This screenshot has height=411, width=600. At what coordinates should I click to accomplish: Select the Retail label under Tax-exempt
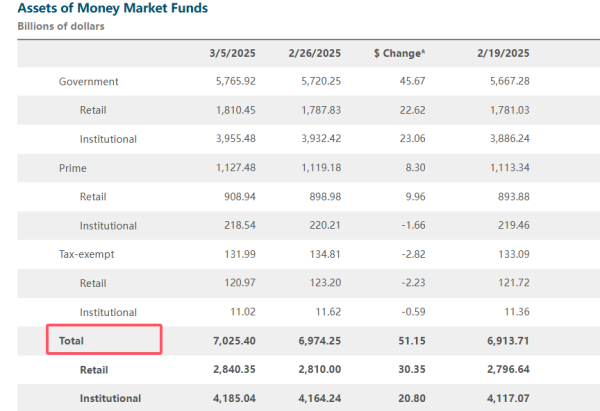[93, 283]
